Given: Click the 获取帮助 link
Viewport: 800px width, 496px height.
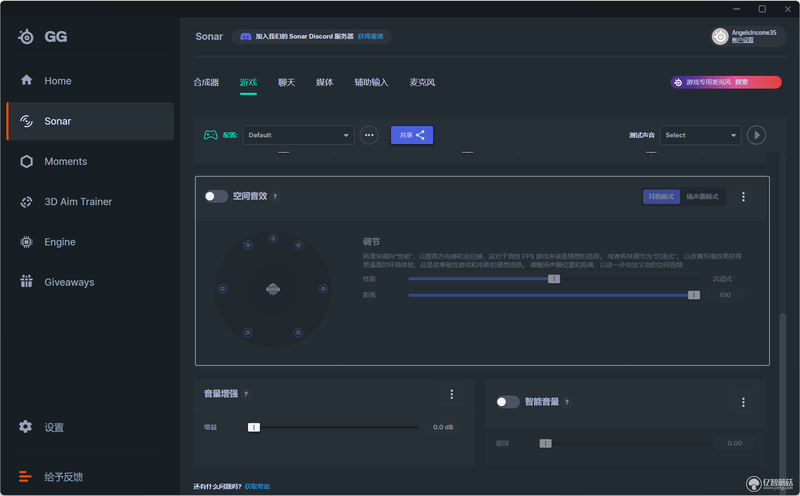Looking at the screenshot, I should pos(257,486).
